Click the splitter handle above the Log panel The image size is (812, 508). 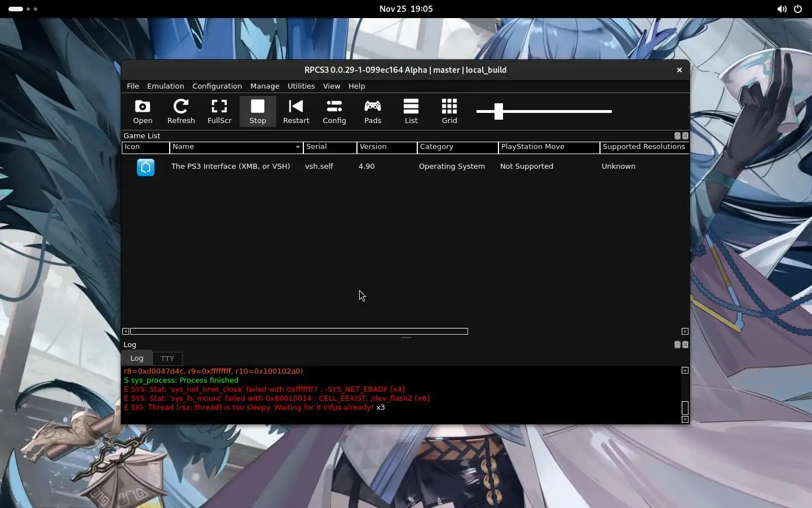406,338
